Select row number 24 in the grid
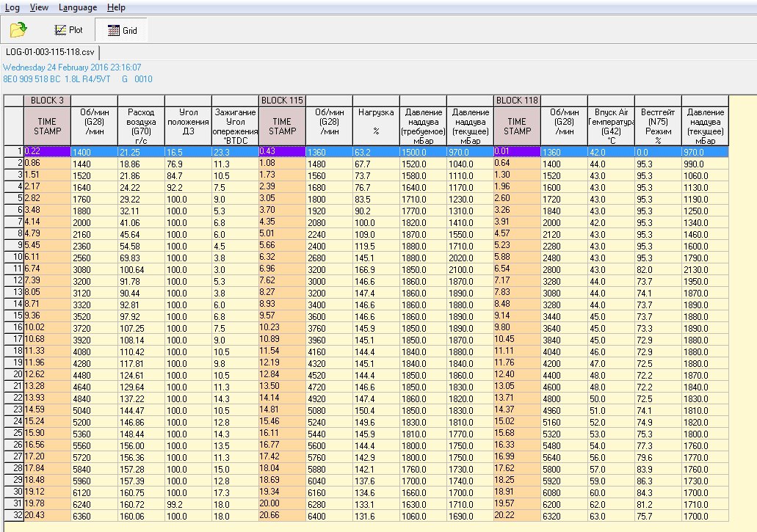 point(14,422)
